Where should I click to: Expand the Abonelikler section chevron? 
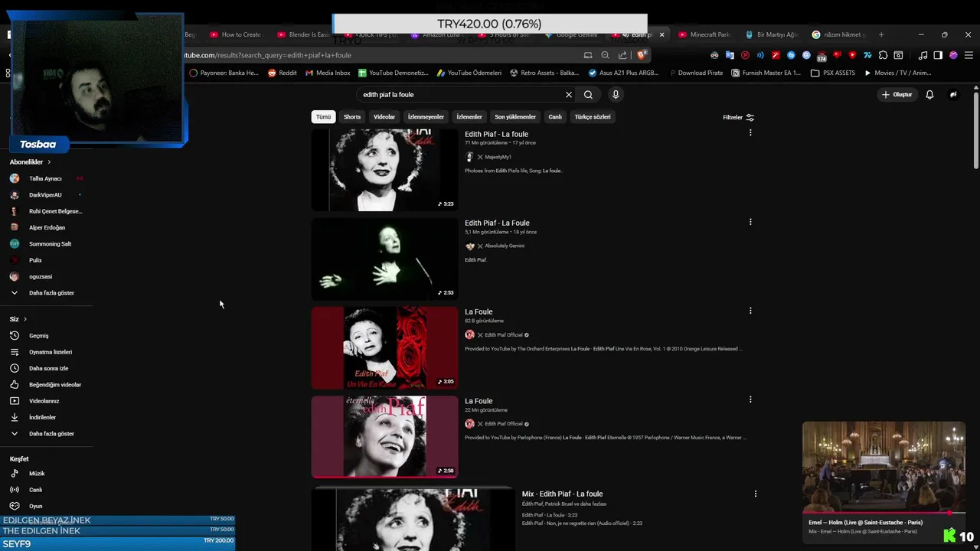49,162
